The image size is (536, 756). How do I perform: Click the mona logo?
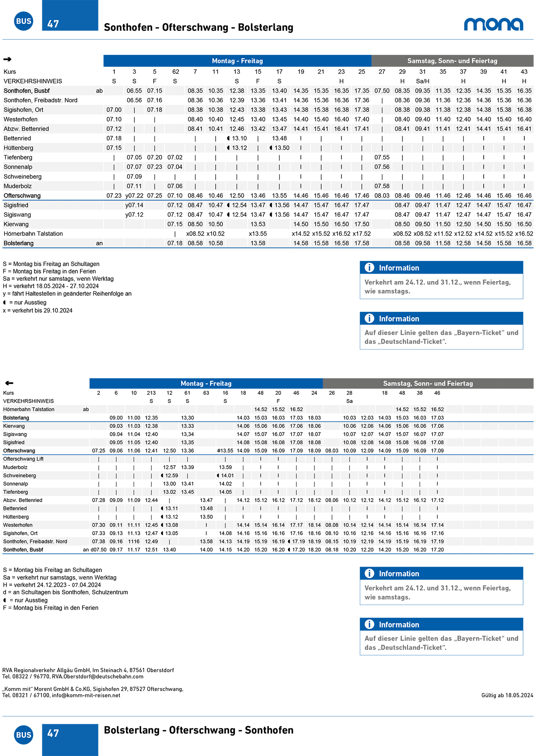pyautogui.click(x=494, y=24)
